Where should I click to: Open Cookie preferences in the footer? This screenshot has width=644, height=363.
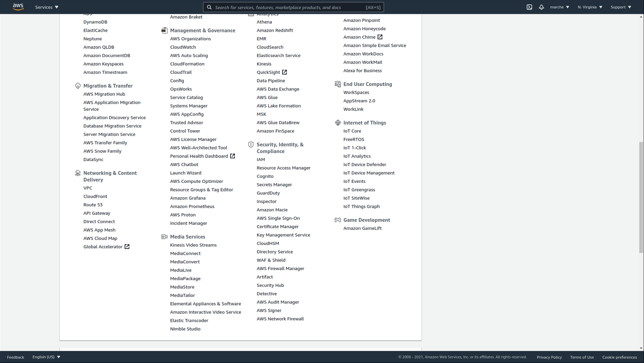619,357
